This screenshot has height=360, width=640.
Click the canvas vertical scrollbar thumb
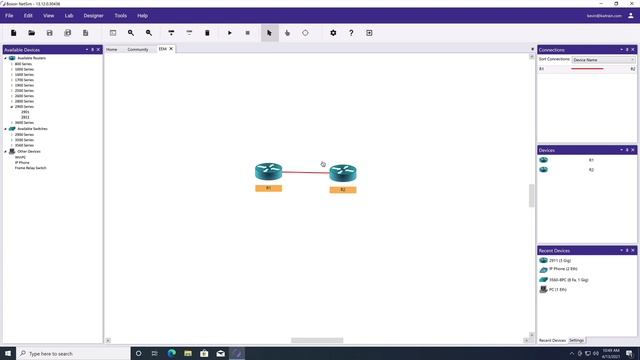pyautogui.click(x=531, y=196)
